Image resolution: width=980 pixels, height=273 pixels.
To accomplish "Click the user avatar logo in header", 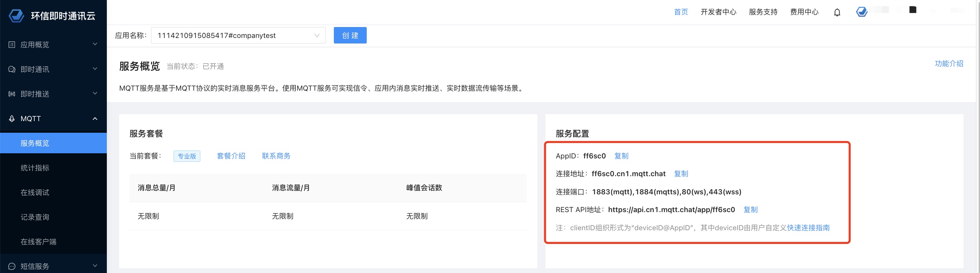I will click(862, 12).
